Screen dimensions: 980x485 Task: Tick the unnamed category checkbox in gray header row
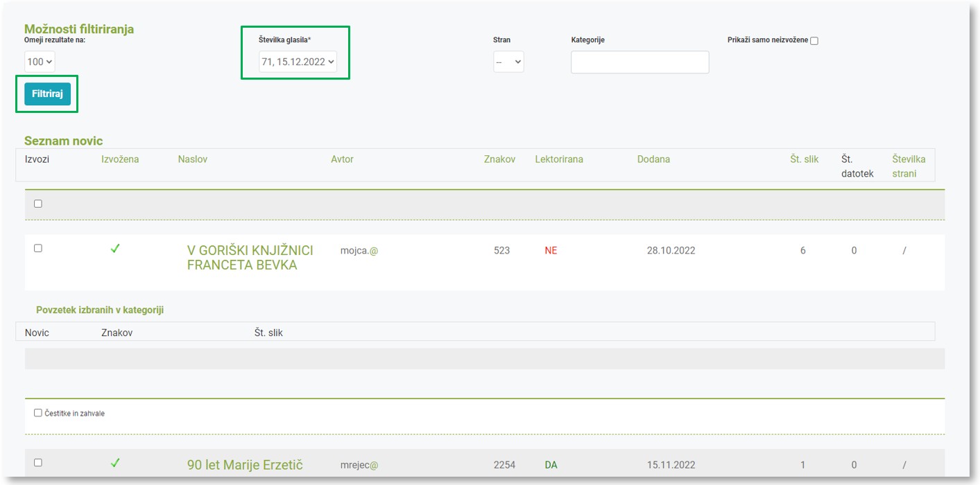(38, 204)
